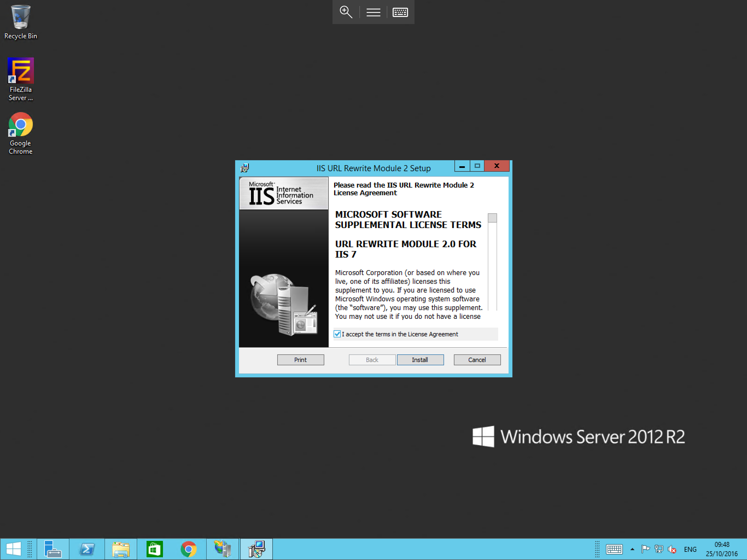The width and height of the screenshot is (747, 560).
Task: Open Chrome from the taskbar
Action: pos(188,549)
